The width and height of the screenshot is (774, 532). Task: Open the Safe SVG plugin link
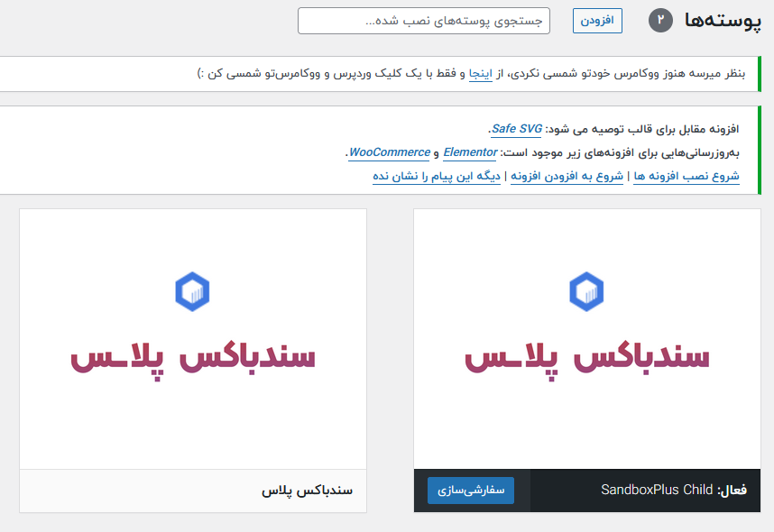tap(516, 129)
